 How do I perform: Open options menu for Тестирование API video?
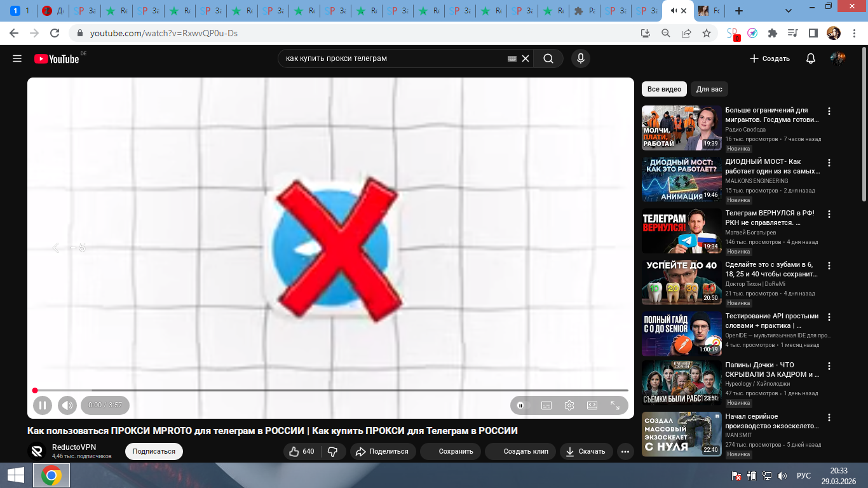[x=829, y=317]
